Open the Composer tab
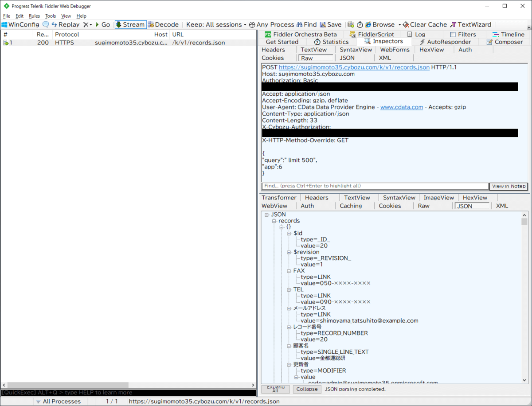Image resolution: width=532 pixels, height=406 pixels. (505, 42)
